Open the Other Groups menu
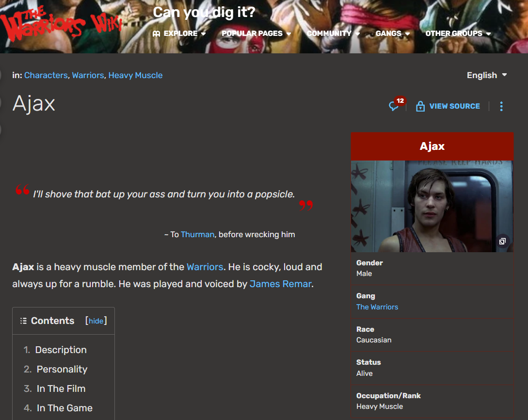Image resolution: width=528 pixels, height=420 pixels. pos(458,33)
